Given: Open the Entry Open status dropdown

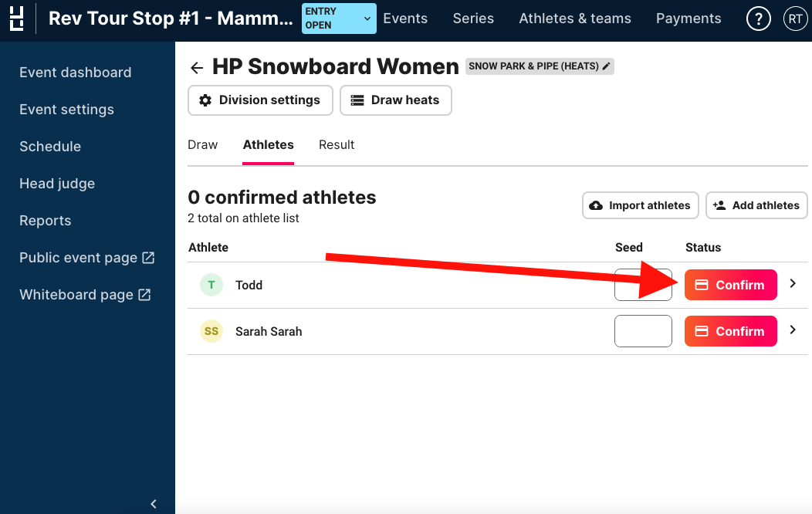Looking at the screenshot, I should pyautogui.click(x=339, y=19).
